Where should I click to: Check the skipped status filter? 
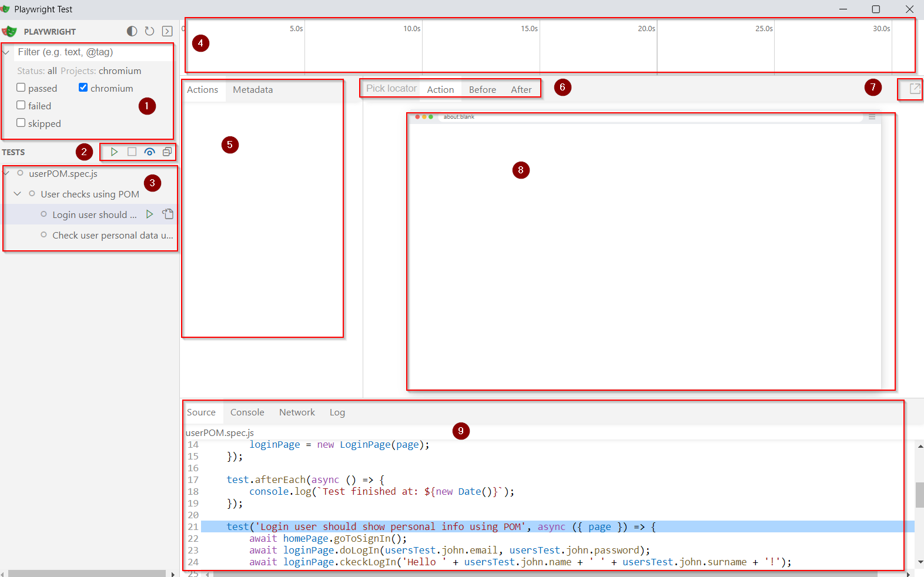tap(21, 123)
